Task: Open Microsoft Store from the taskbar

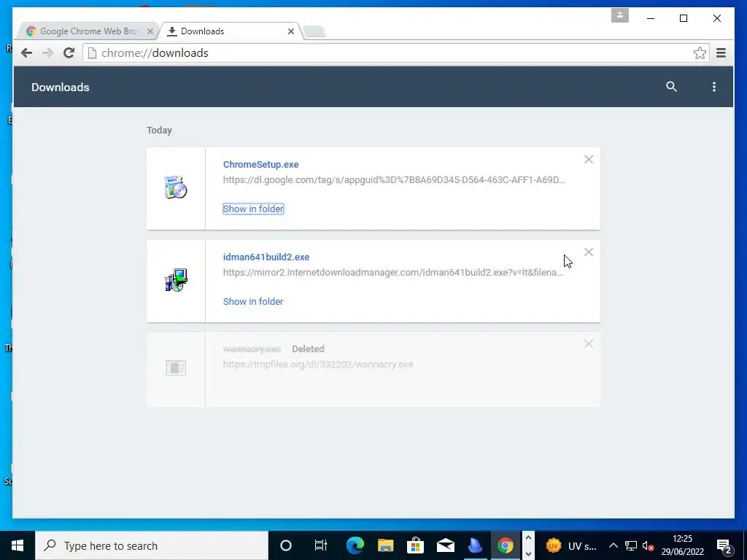Action: coord(415,545)
